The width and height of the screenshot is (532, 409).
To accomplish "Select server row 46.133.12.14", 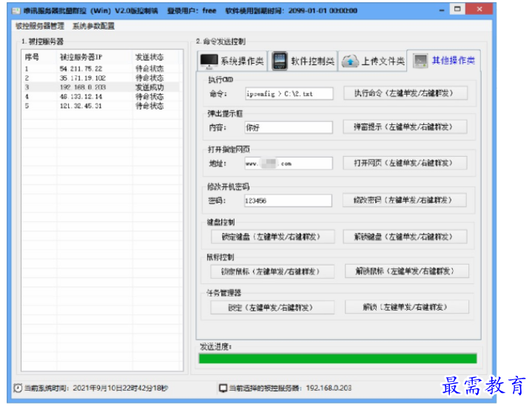I will pos(101,97).
